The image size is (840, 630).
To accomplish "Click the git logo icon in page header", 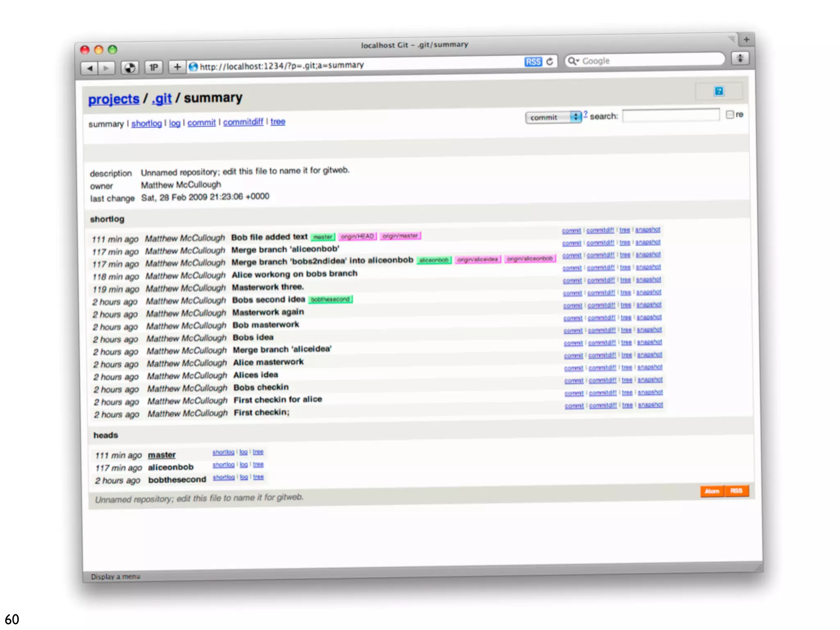I will coord(719,91).
